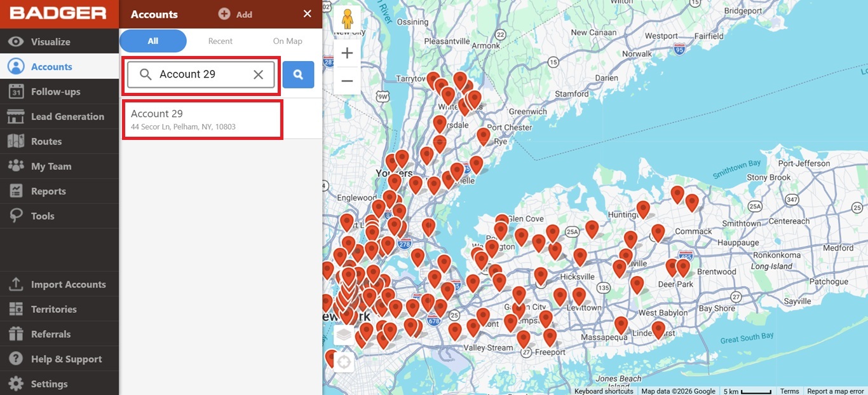Click the Follow-ups menu label
The width and height of the screenshot is (868, 395).
[56, 92]
